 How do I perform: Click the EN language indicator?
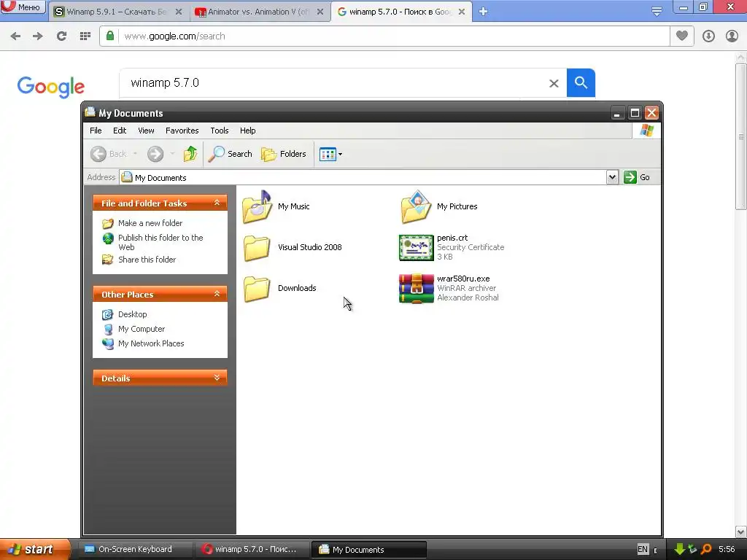click(643, 549)
